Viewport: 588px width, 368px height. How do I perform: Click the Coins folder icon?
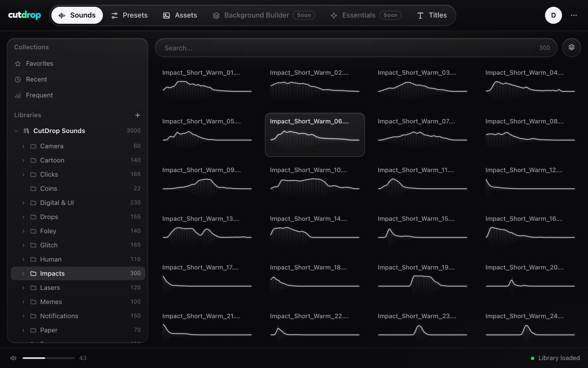click(33, 189)
